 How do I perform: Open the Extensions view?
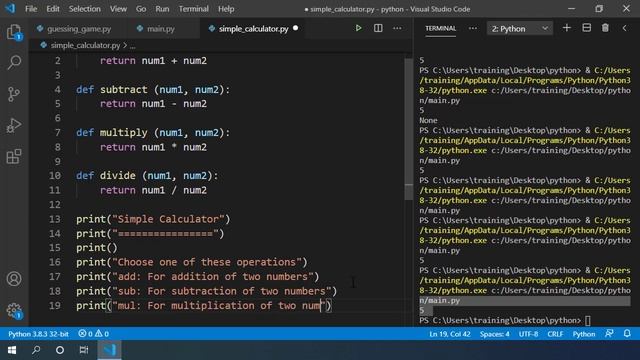(14, 156)
